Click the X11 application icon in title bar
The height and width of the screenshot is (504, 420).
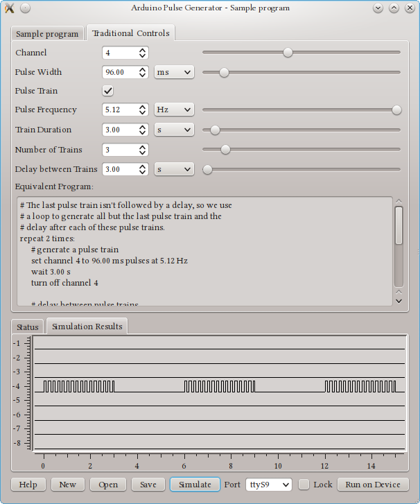tap(10, 8)
